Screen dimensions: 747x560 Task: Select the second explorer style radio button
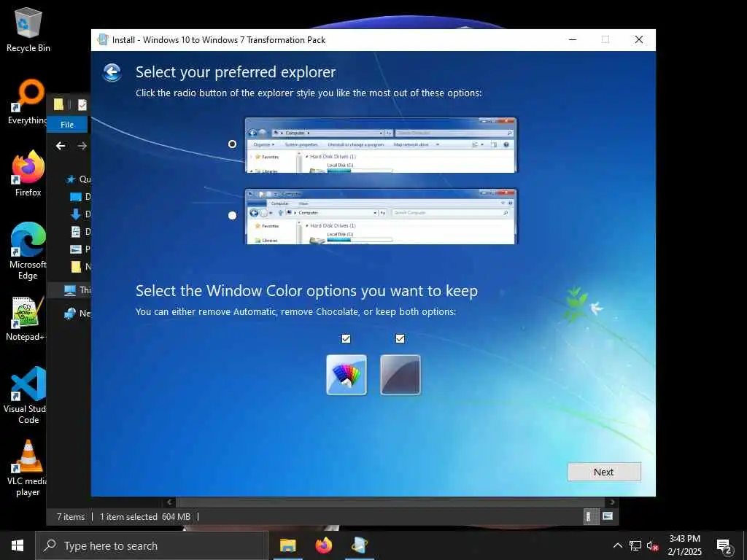coord(232,215)
